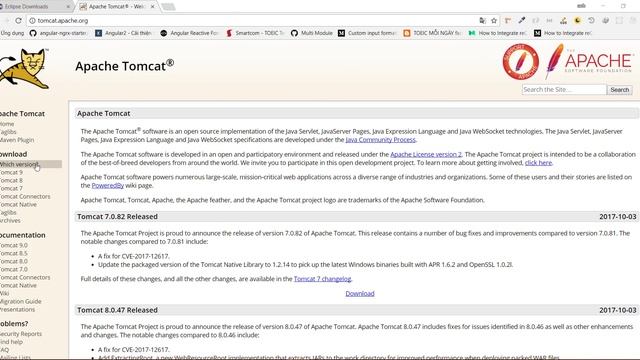Open Migration Guide in sidebar
This screenshot has width=640, height=360.
(21, 301)
